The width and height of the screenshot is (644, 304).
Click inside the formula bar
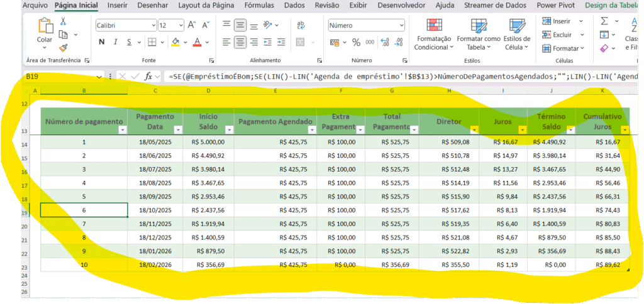point(401,77)
